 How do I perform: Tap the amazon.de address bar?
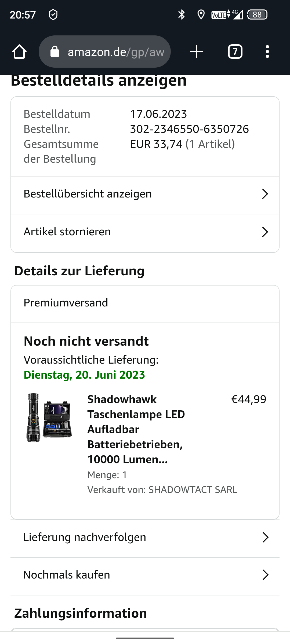coord(105,52)
